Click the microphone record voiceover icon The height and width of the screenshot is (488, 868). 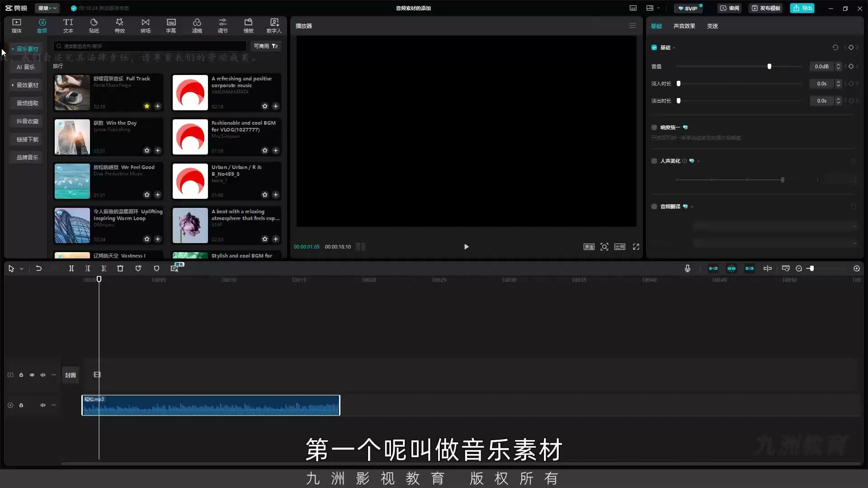687,268
